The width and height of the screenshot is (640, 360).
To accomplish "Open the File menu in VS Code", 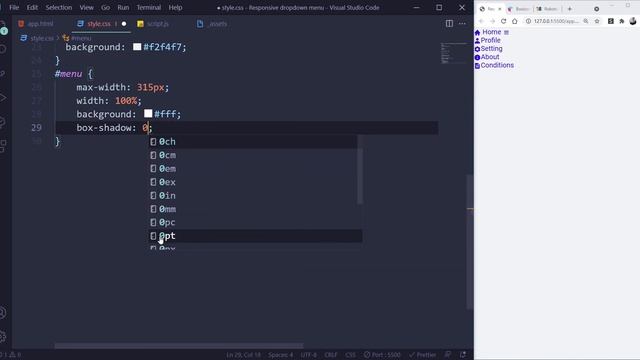I will pyautogui.click(x=14, y=7).
